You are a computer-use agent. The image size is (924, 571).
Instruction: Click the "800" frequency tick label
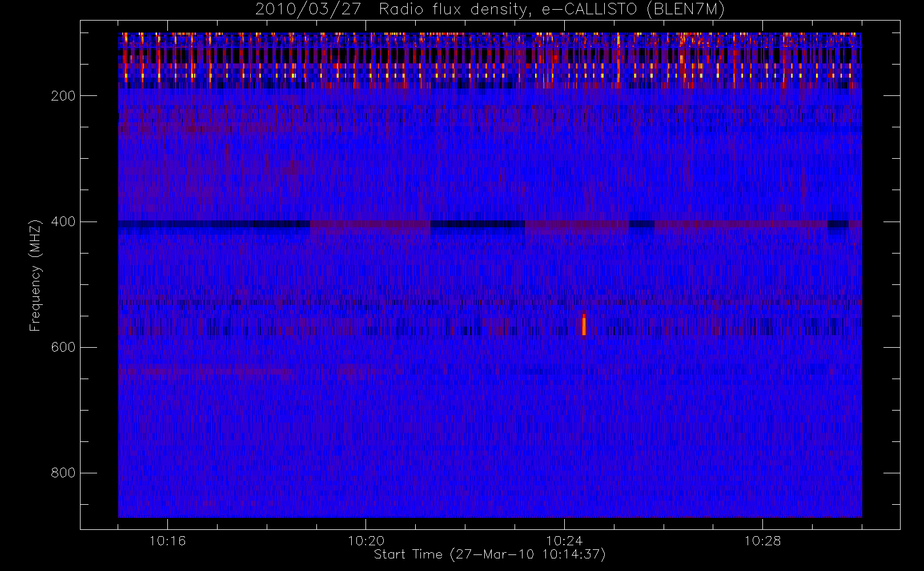(63, 473)
